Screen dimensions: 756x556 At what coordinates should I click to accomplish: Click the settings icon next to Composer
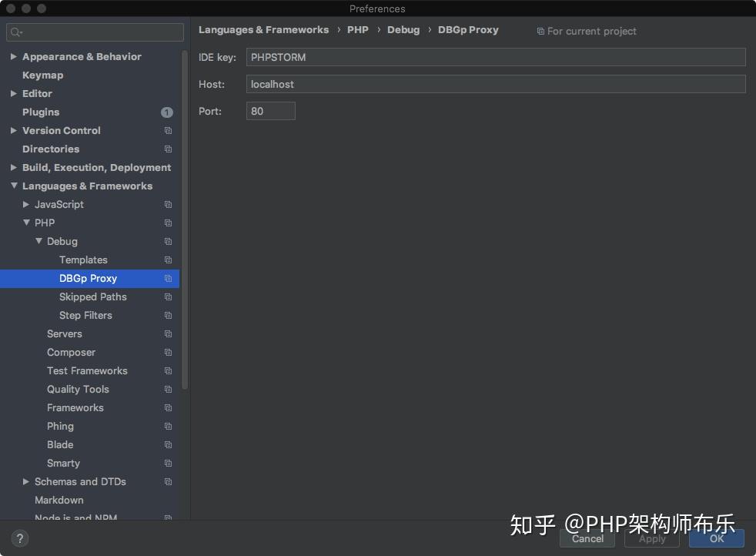coord(168,352)
